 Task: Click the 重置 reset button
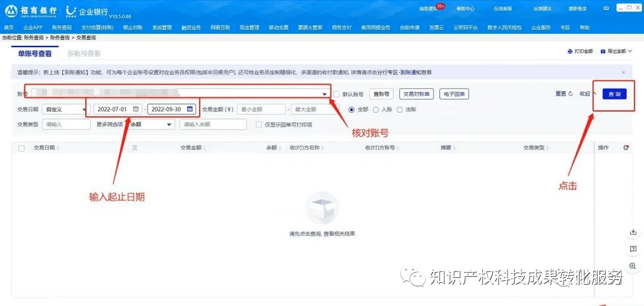564,94
